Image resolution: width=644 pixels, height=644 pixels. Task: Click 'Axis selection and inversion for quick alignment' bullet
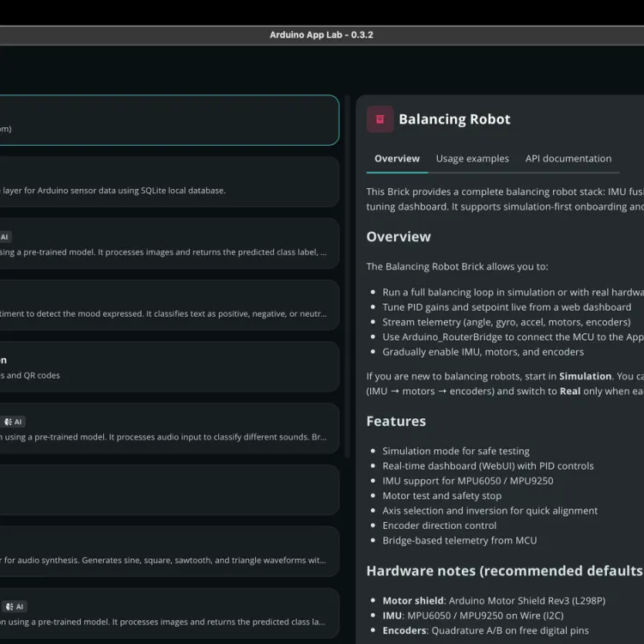490,511
